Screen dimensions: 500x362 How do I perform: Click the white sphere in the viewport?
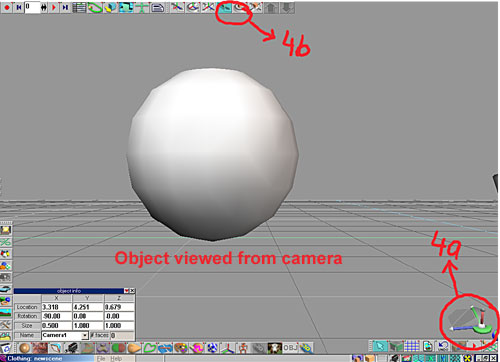click(213, 154)
